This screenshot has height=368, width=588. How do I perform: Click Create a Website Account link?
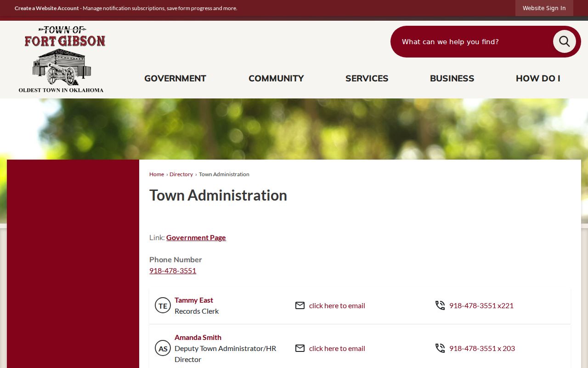pyautogui.click(x=47, y=8)
